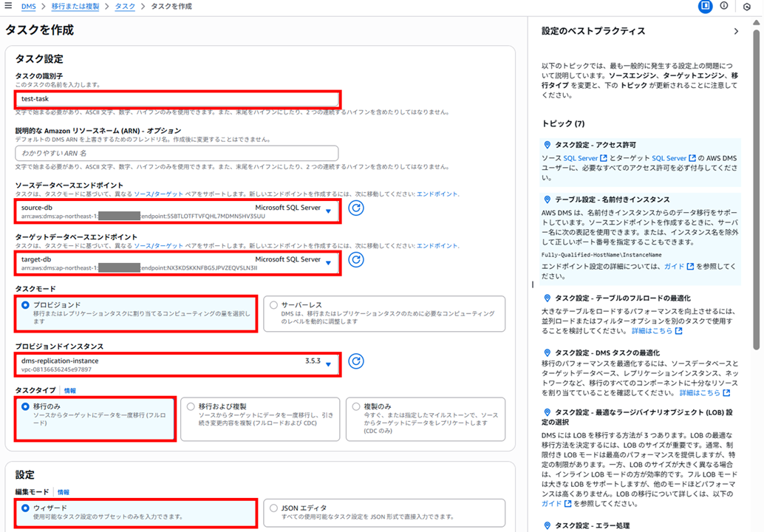
Task: Click ソース/ターゲット link under target endpoint
Action: point(159,245)
